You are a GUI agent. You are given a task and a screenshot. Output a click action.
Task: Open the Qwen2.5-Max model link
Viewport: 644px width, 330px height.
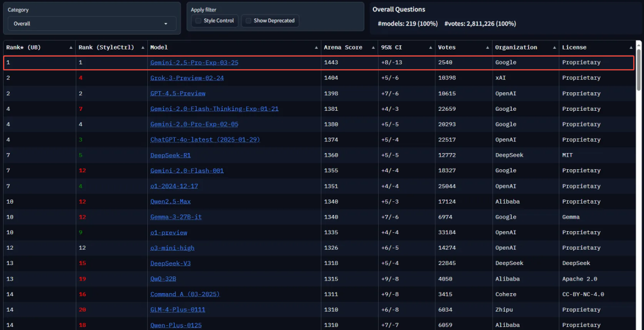click(x=171, y=201)
